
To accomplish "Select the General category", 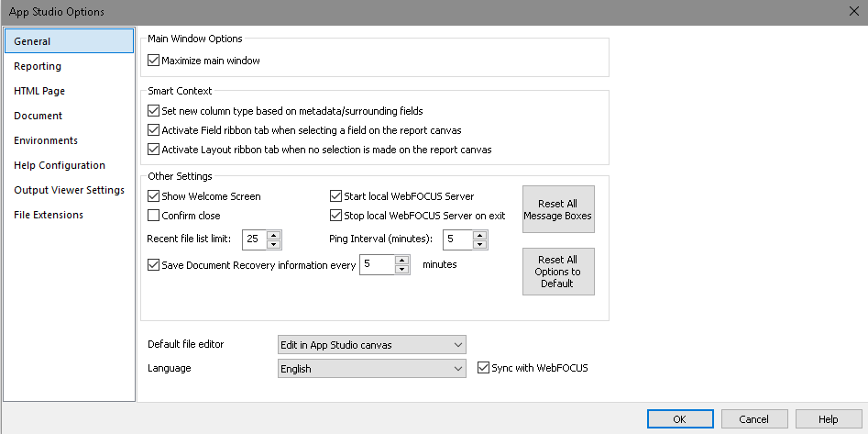I will [x=68, y=41].
